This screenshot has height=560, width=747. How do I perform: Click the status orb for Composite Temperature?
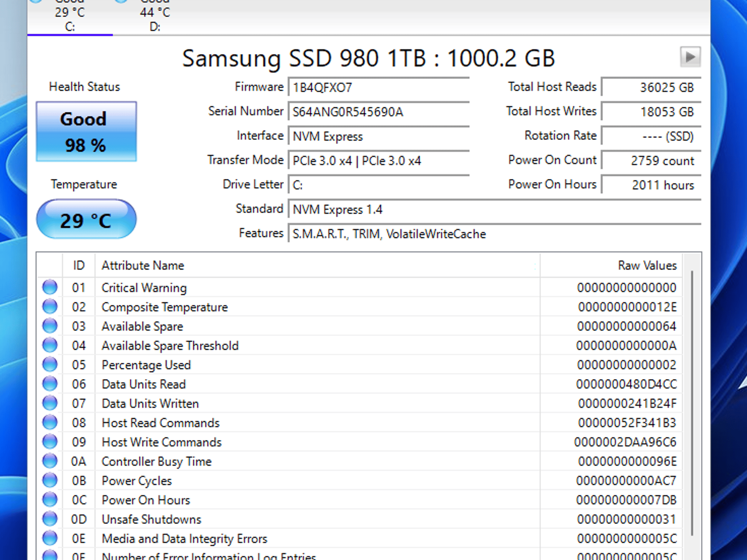(x=50, y=307)
